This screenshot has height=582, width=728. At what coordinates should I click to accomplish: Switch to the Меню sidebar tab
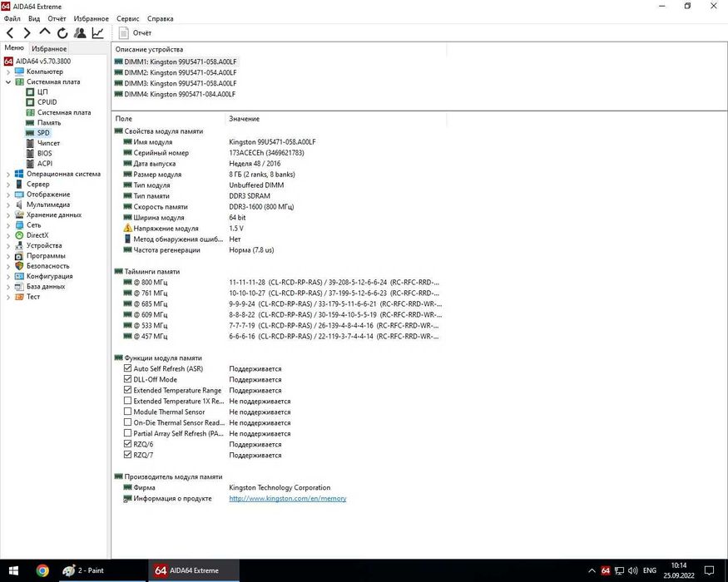point(14,47)
